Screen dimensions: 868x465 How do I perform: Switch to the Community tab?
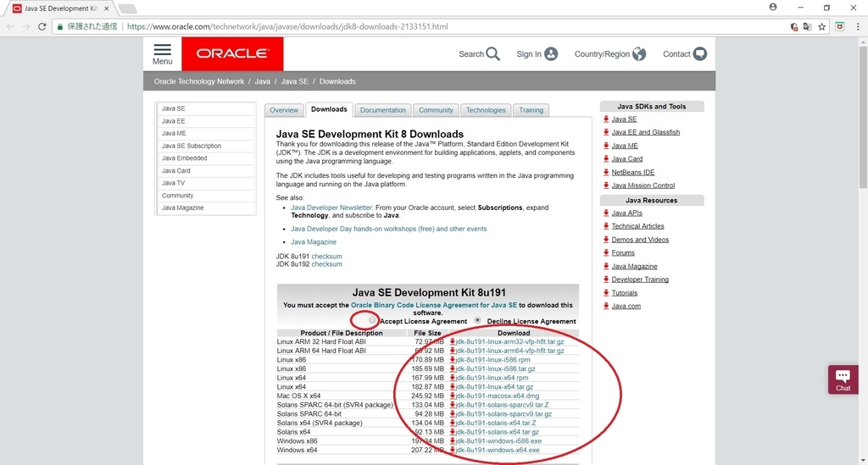pyautogui.click(x=436, y=110)
